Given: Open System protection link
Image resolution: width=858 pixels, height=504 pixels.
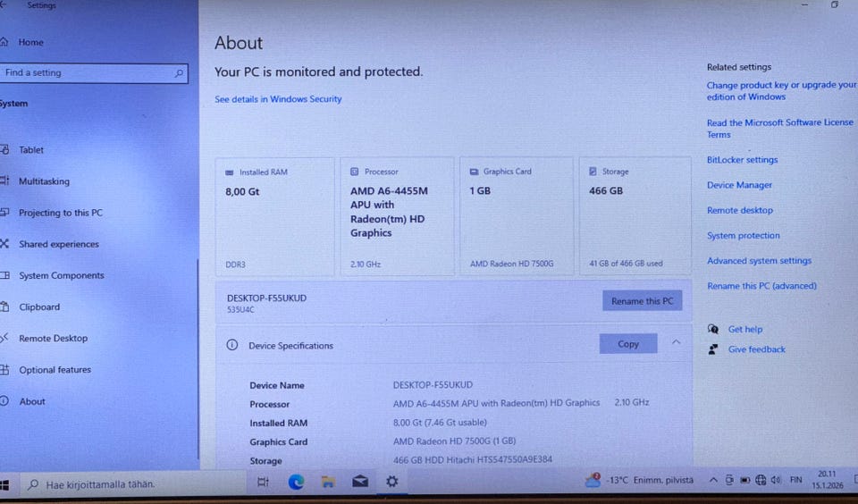Looking at the screenshot, I should [x=743, y=235].
